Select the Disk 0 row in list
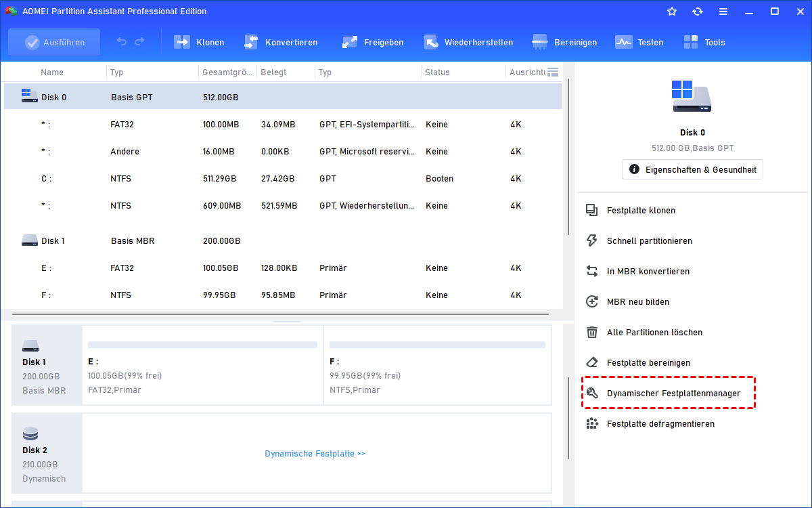812x508 pixels. coord(283,97)
